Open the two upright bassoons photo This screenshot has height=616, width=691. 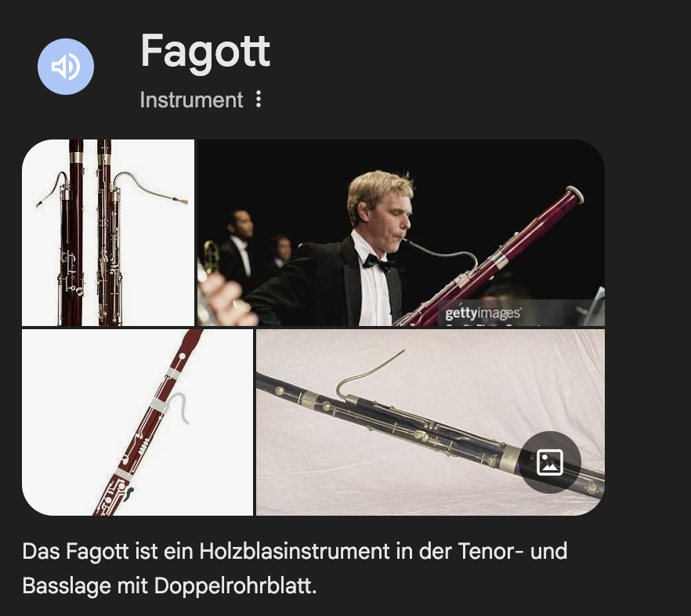108,233
